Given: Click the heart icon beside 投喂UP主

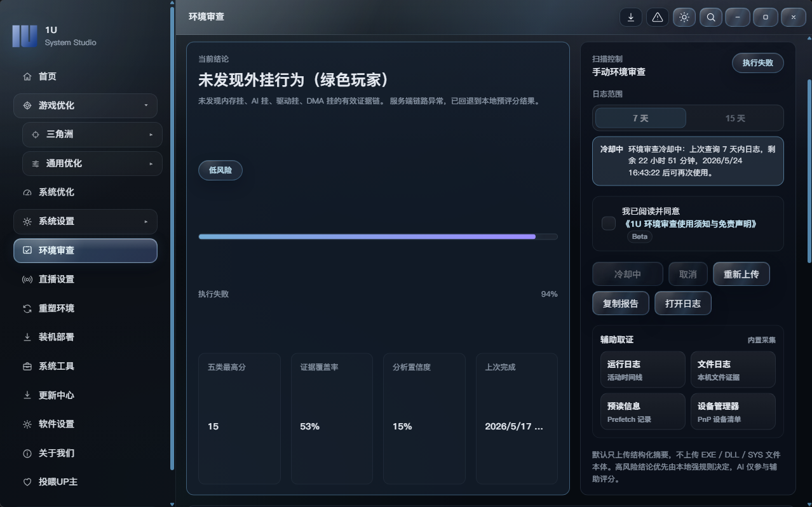Looking at the screenshot, I should pyautogui.click(x=27, y=482).
